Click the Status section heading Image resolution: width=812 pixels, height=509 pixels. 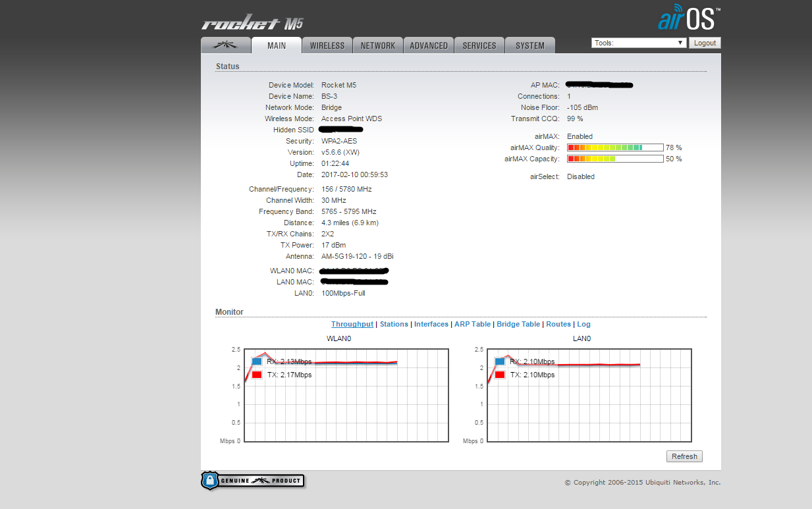coord(228,67)
